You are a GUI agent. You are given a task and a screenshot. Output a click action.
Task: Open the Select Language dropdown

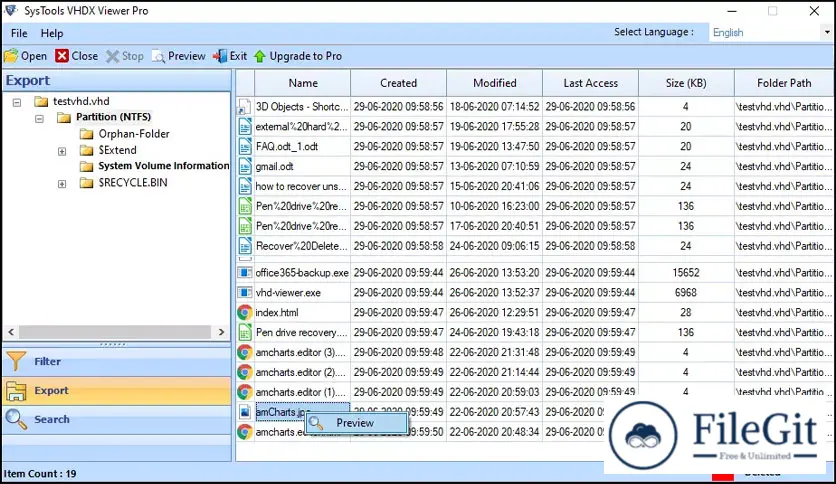click(x=766, y=32)
